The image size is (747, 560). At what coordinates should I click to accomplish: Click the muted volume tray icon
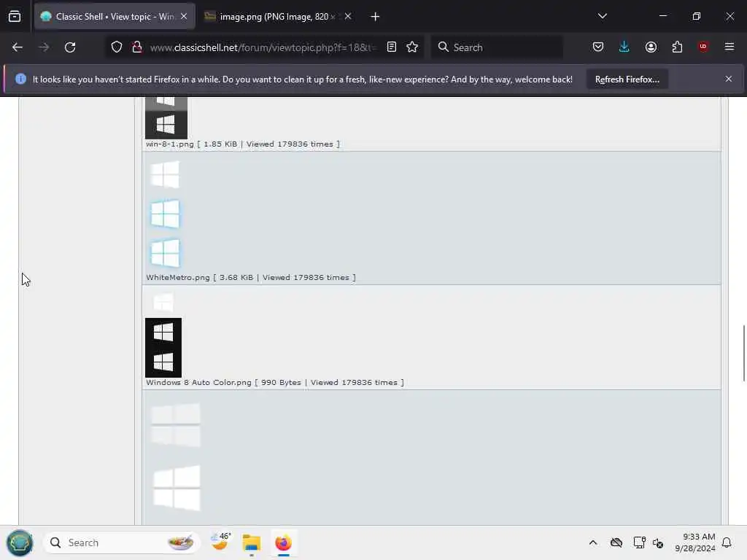[x=658, y=542]
